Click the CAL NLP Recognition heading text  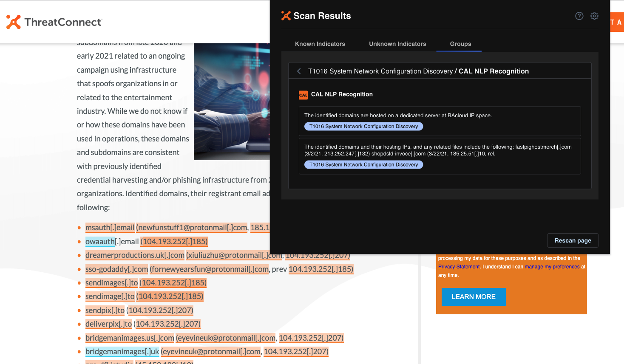[342, 94]
